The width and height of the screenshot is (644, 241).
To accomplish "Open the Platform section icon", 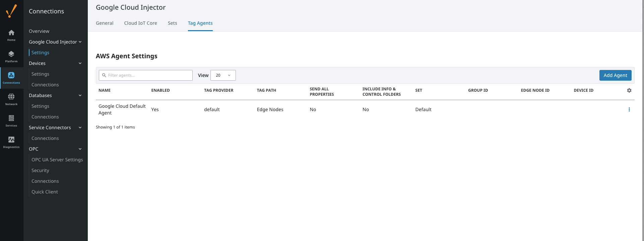I will 11,56.
